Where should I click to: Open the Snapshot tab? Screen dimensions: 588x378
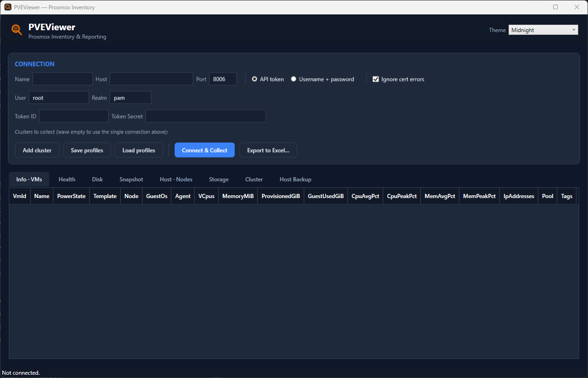coord(131,179)
